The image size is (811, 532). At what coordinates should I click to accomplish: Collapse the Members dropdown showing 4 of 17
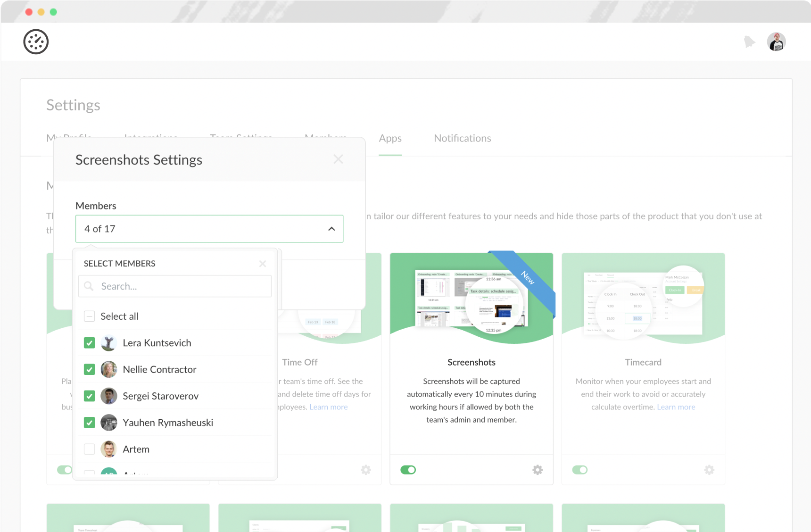point(209,229)
